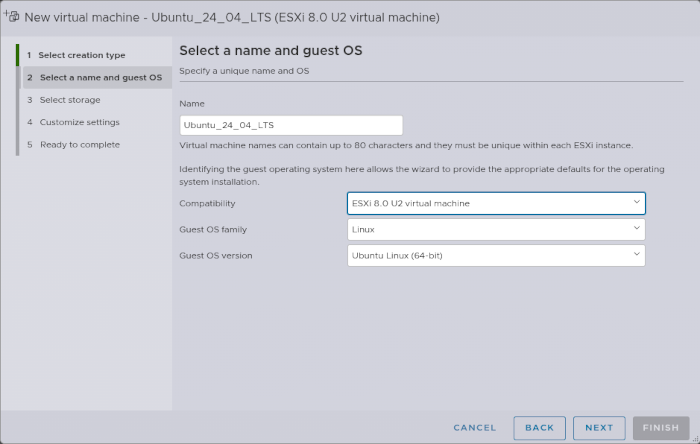The width and height of the screenshot is (700, 444).
Task: Open the ESXi 8.0 U2 virtual machine dropdown
Action: [495, 203]
